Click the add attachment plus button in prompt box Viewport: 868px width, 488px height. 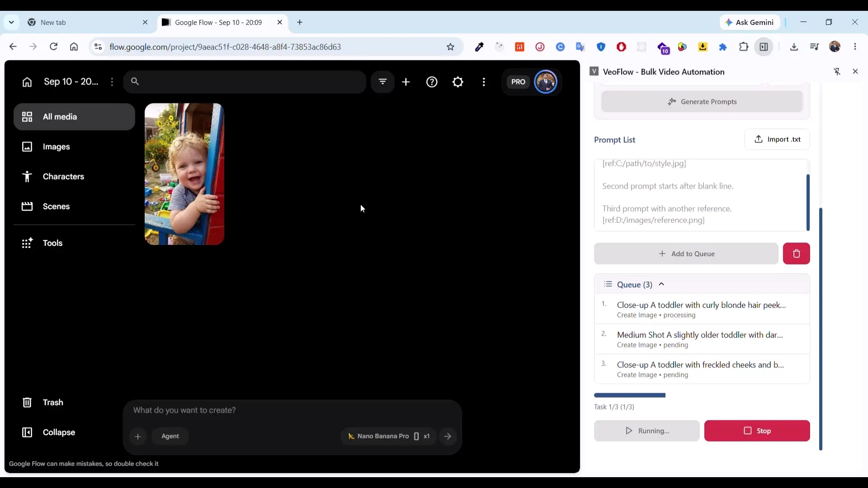pyautogui.click(x=138, y=436)
